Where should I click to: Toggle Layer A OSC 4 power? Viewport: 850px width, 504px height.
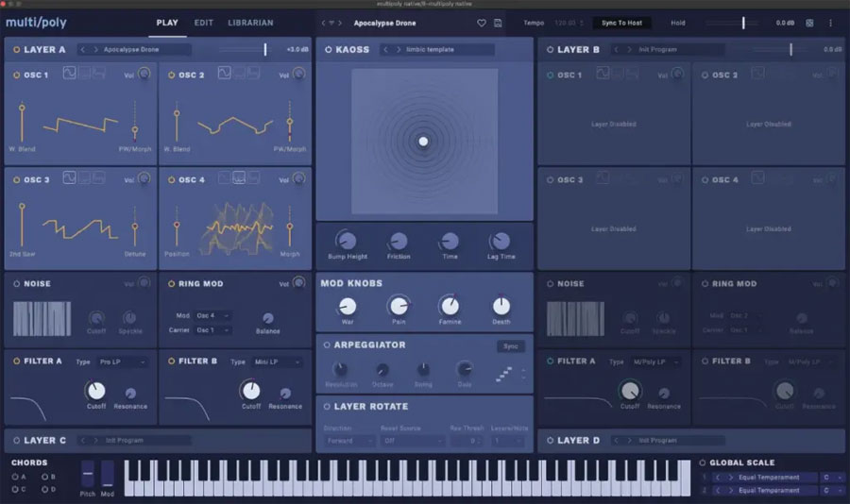pyautogui.click(x=171, y=179)
